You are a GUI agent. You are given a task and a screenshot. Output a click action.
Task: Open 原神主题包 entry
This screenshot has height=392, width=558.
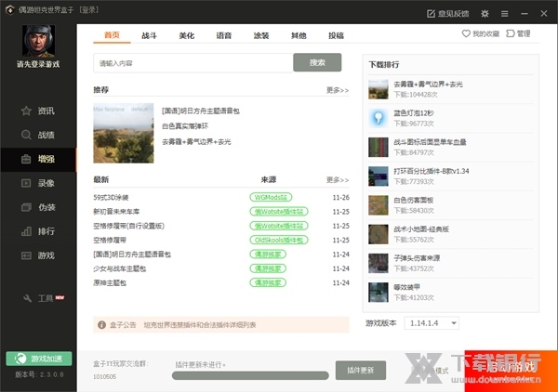coord(110,282)
